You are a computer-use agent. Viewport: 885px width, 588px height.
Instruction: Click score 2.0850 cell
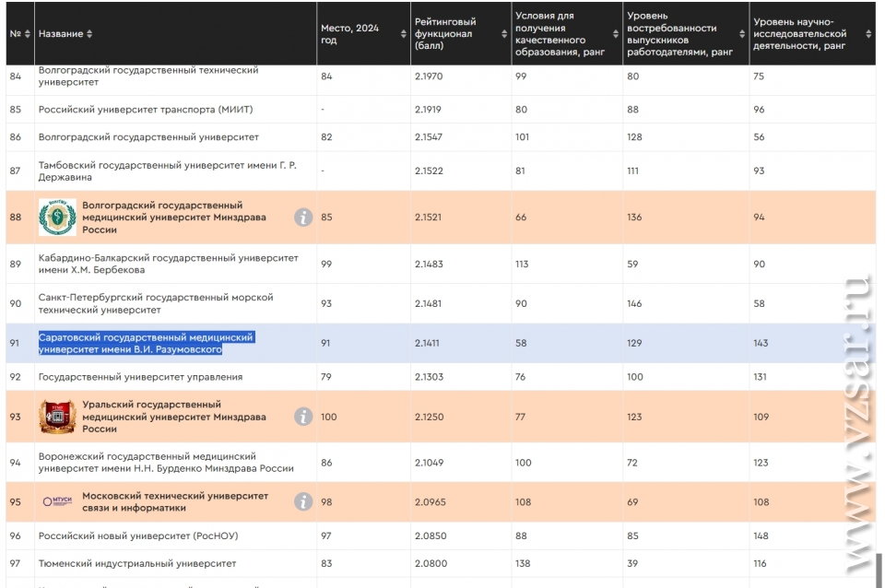(431, 535)
